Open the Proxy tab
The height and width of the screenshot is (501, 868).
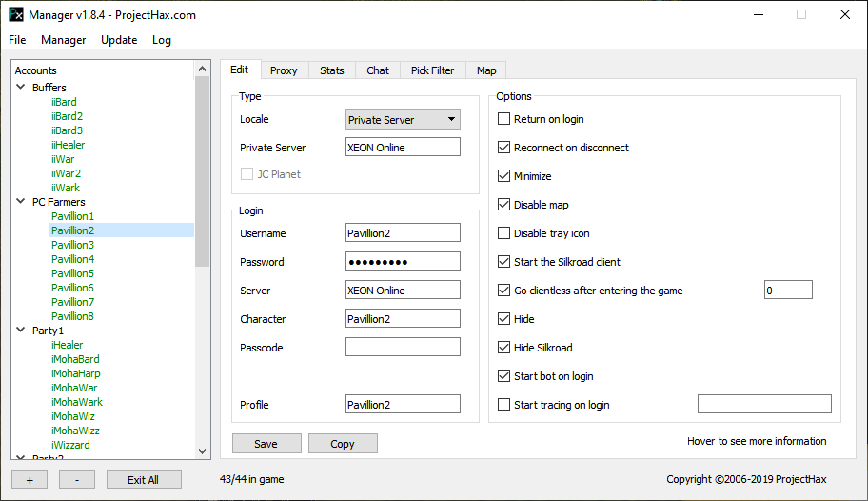(x=284, y=70)
